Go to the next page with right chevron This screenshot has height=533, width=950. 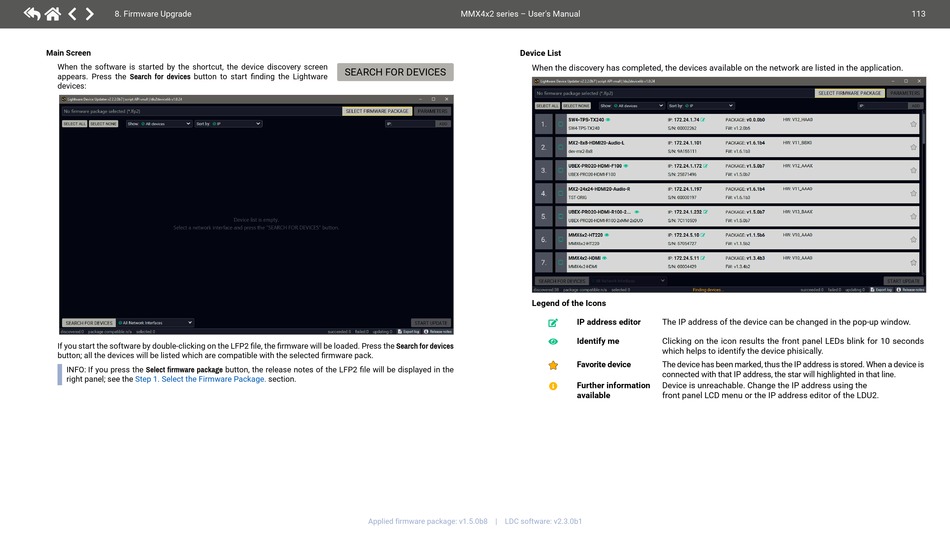(x=90, y=14)
